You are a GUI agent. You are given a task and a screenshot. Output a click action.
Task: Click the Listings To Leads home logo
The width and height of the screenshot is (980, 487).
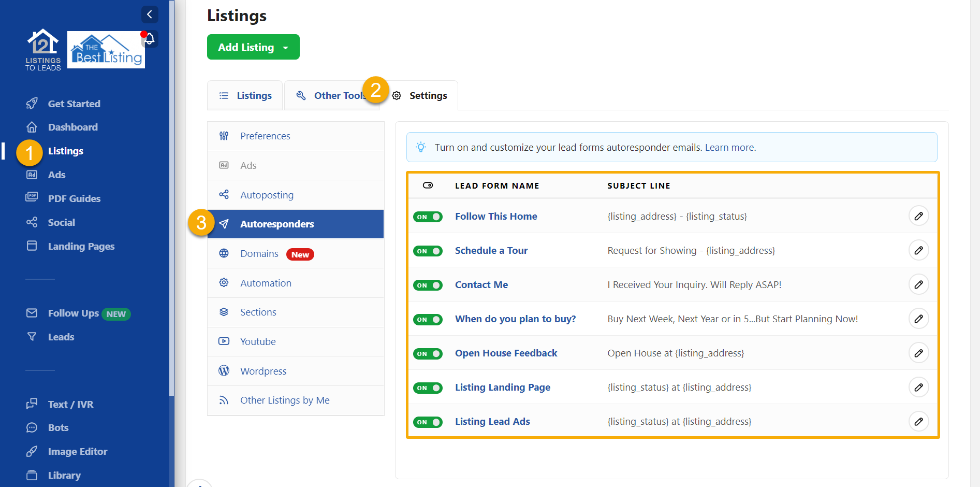tap(42, 49)
